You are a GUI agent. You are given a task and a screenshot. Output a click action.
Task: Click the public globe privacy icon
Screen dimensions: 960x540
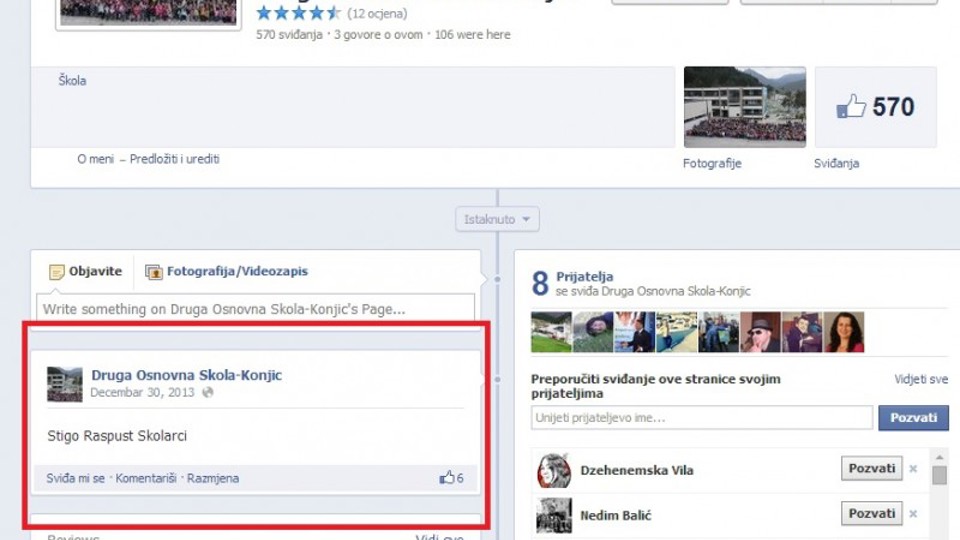pos(208,392)
